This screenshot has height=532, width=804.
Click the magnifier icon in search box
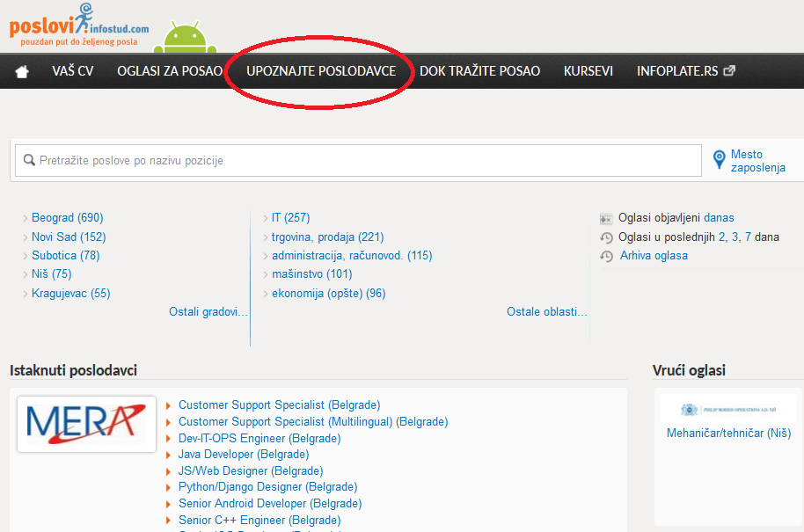click(x=29, y=161)
